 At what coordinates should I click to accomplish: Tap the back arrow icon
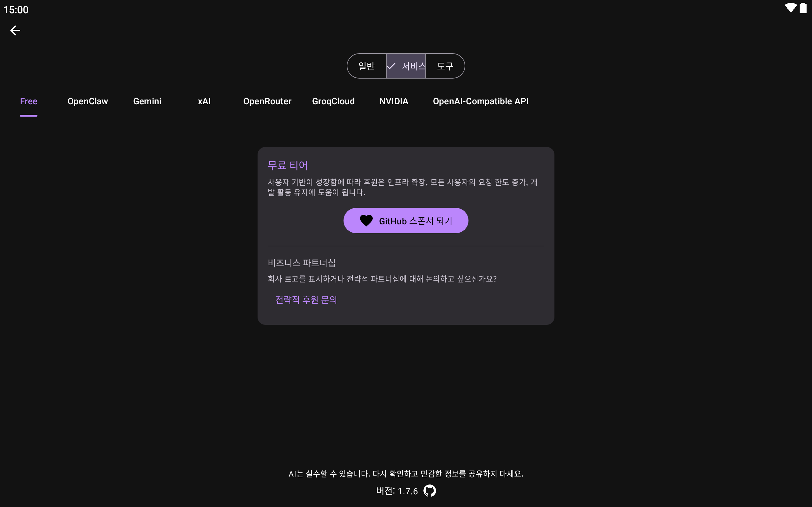pos(15,30)
